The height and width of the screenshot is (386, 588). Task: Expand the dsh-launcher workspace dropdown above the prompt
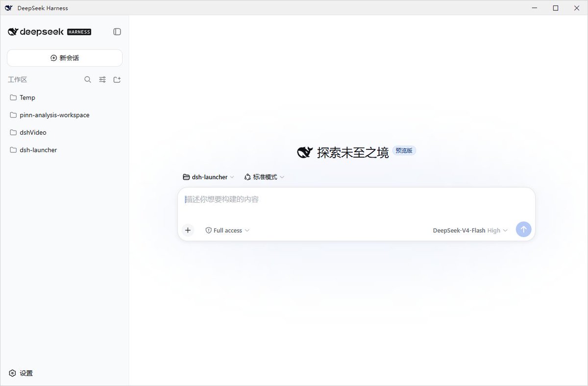tap(208, 177)
